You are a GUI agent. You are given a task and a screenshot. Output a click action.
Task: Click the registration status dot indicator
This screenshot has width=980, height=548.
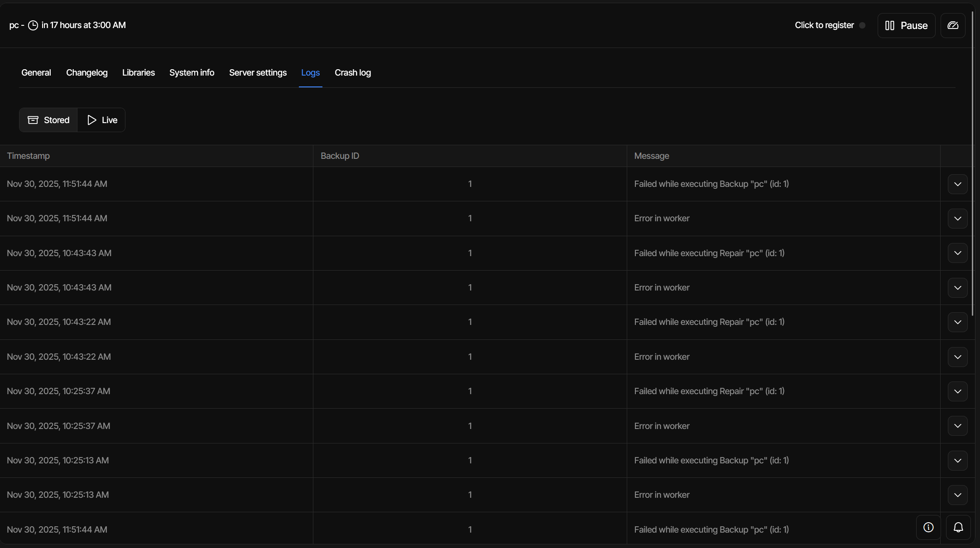coord(862,25)
